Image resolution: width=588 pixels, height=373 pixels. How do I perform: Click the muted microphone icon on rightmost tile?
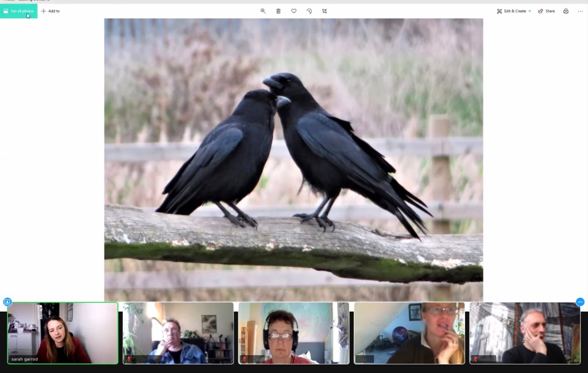point(475,359)
